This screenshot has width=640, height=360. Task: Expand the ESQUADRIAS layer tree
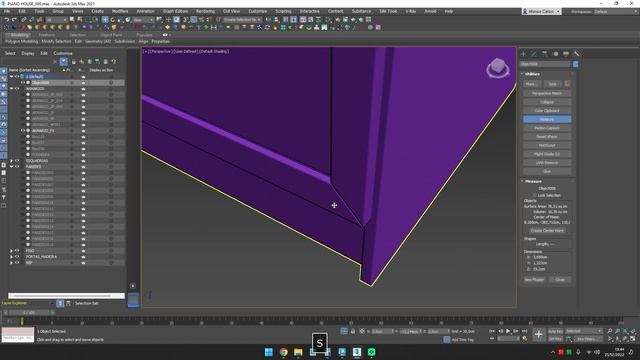pyautogui.click(x=11, y=161)
